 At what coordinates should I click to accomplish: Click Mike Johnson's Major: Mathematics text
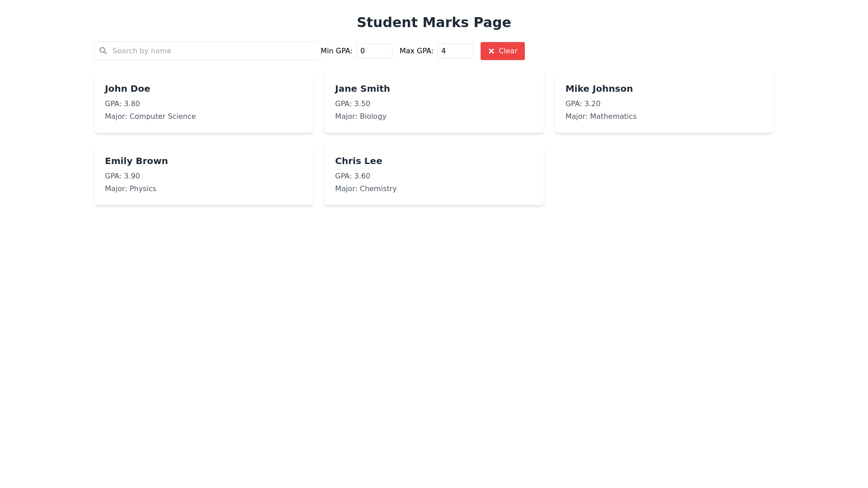tap(600, 117)
